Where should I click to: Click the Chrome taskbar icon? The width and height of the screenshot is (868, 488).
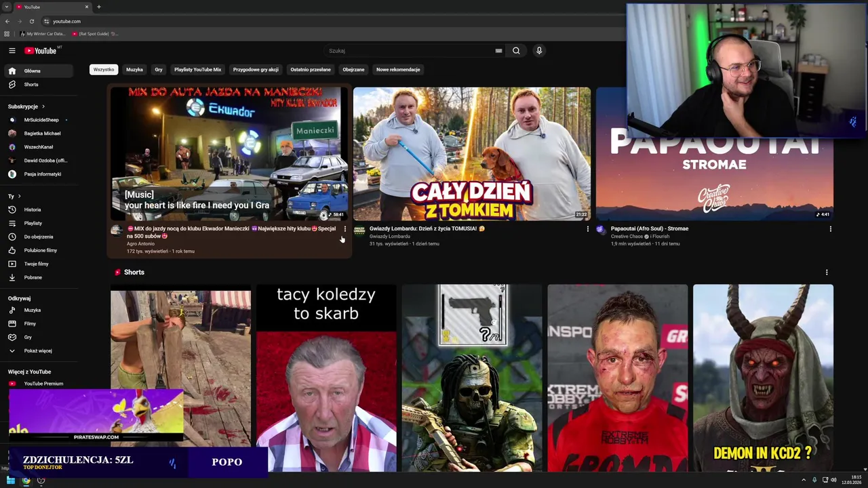[26, 481]
